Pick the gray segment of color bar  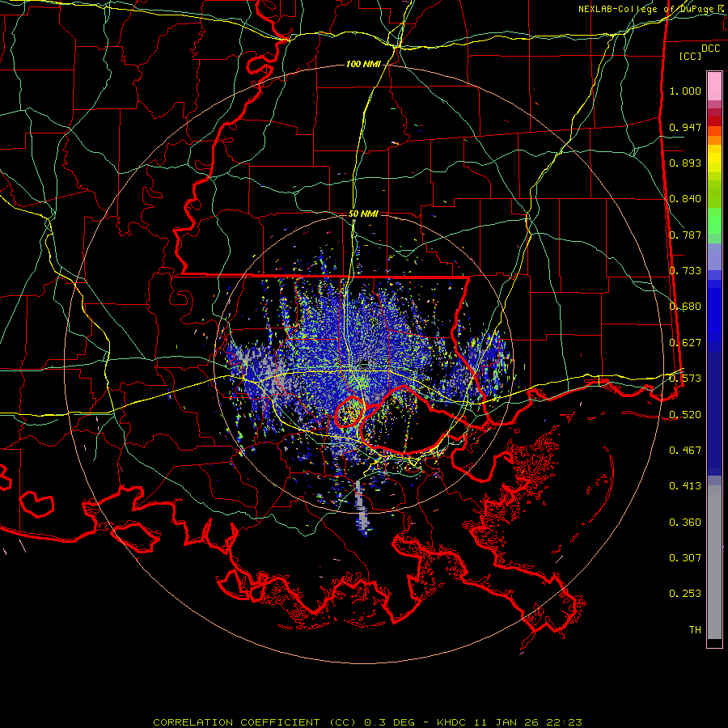pyautogui.click(x=714, y=562)
